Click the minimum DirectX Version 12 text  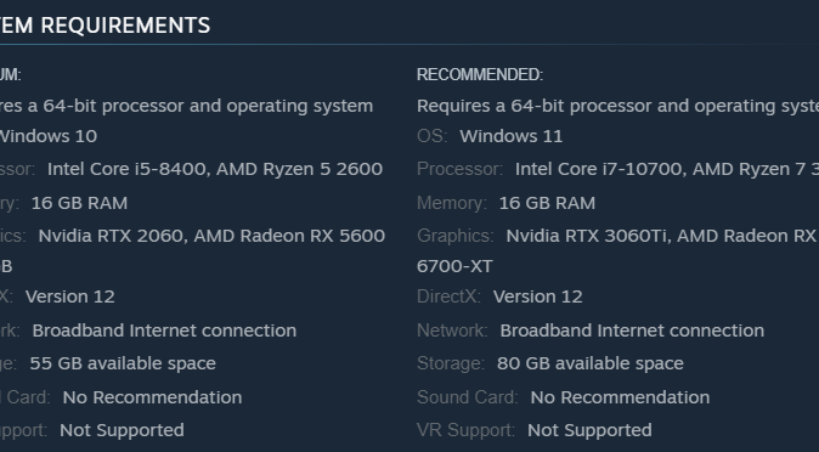(70, 297)
